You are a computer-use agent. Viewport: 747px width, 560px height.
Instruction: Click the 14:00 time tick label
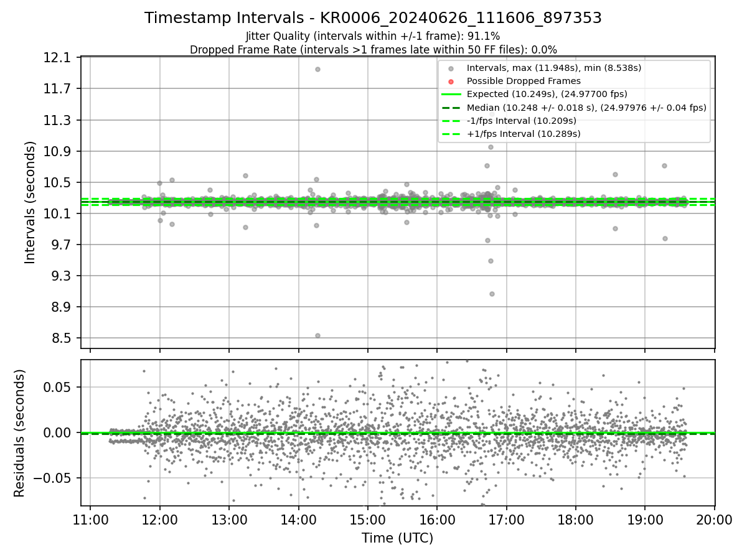pos(298,520)
